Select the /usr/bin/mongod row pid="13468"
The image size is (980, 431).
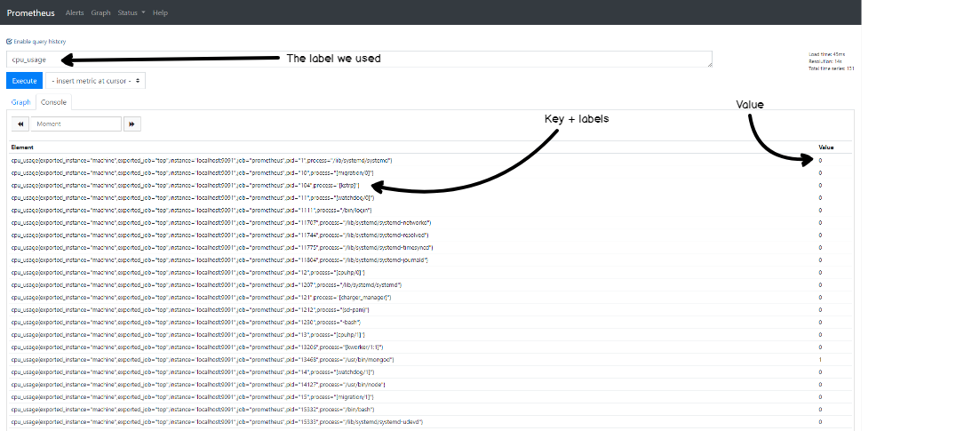coord(431,360)
